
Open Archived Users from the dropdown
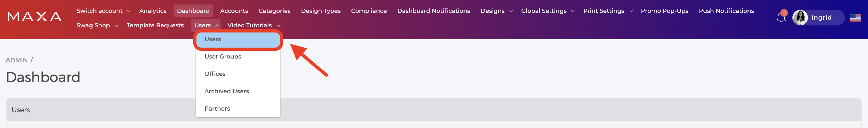click(238, 91)
